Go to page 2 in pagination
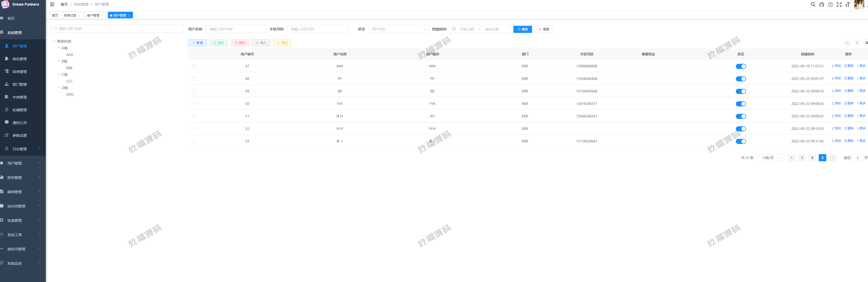Viewport: 868px width, 282px height. pos(812,158)
